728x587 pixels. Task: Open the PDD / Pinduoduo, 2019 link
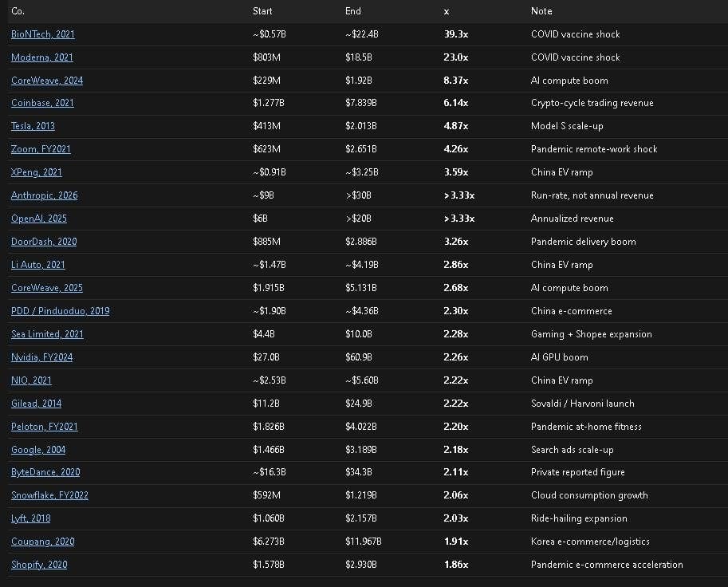[x=61, y=311]
